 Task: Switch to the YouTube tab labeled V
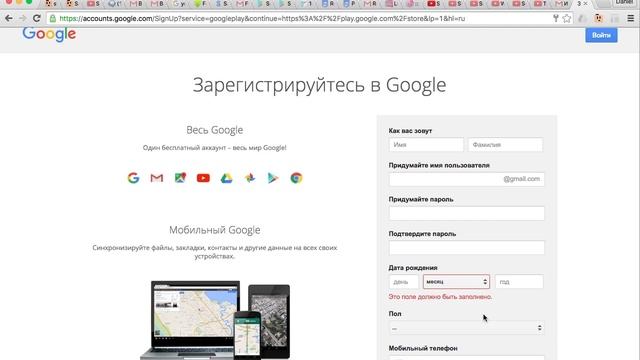tap(498, 3)
